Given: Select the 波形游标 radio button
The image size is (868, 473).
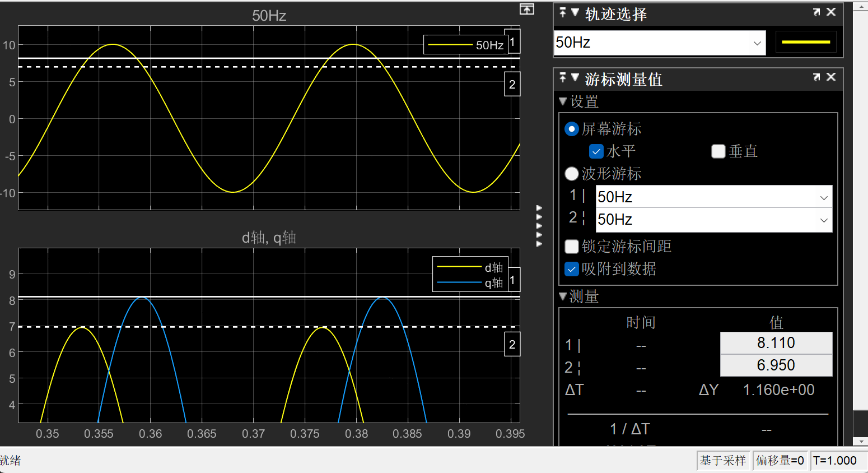Looking at the screenshot, I should (571, 174).
